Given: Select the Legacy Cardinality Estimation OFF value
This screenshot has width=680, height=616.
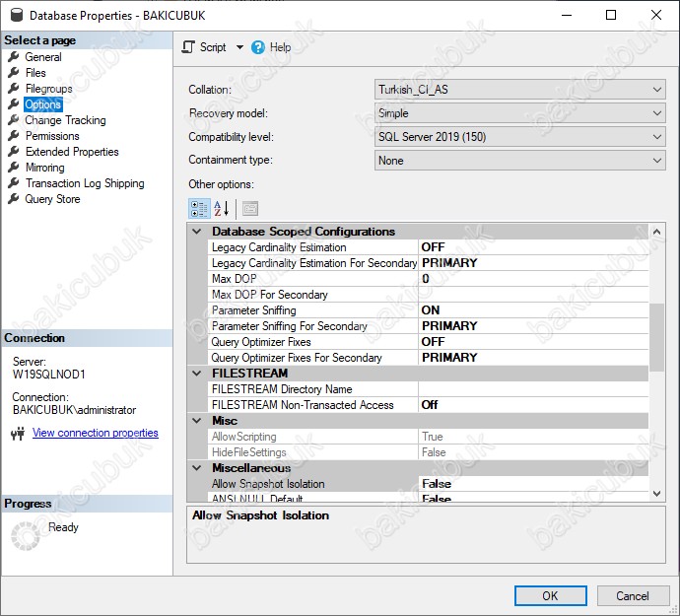Looking at the screenshot, I should 533,246.
